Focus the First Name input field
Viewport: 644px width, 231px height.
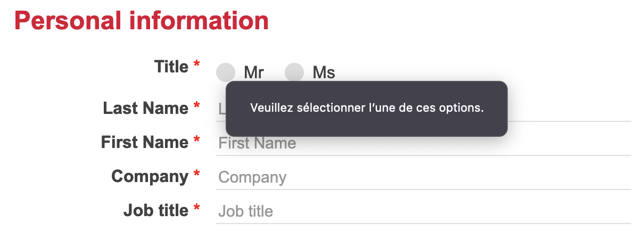(x=423, y=143)
